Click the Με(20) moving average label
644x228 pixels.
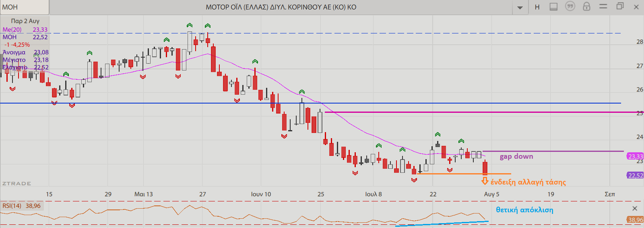(12, 29)
